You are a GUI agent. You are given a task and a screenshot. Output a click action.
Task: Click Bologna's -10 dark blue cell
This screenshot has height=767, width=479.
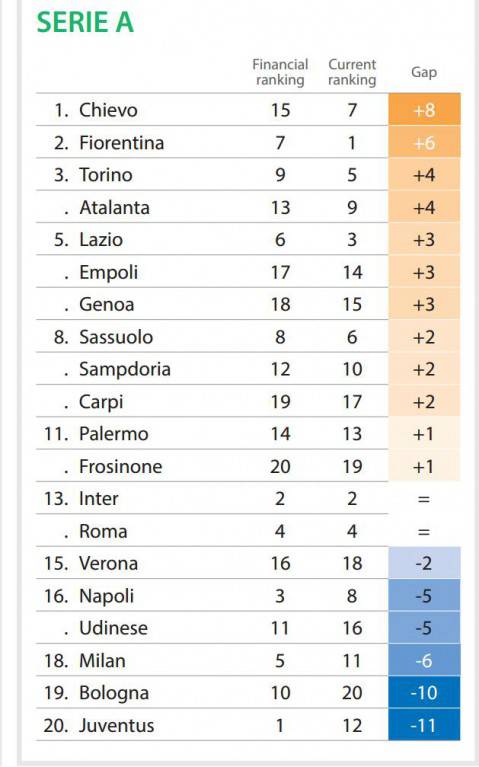pyautogui.click(x=424, y=693)
